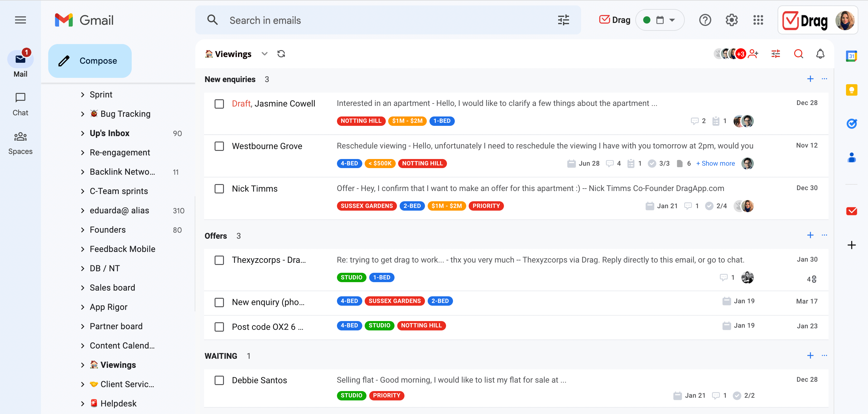This screenshot has width=868, height=414.
Task: Open Drag add-on in side panel
Action: [x=851, y=211]
